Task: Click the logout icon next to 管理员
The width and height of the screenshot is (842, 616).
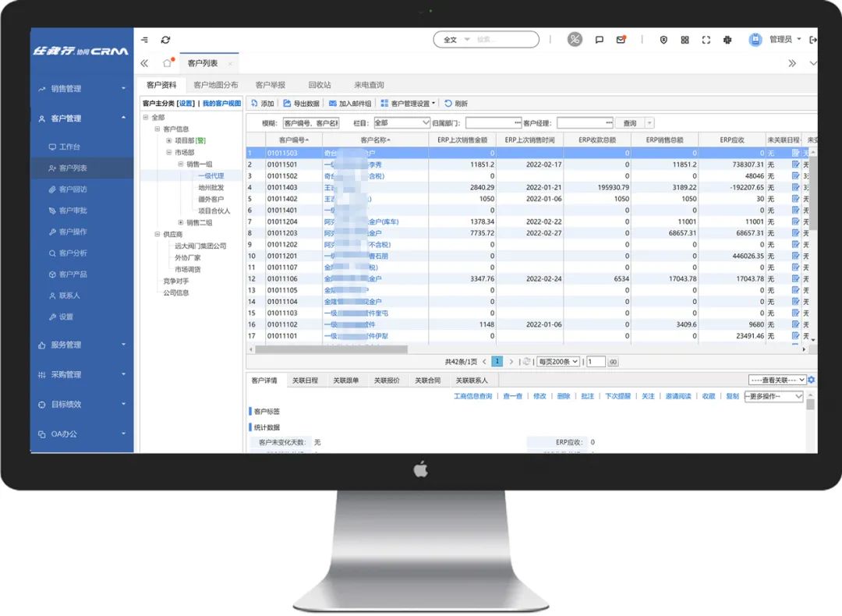Action: click(813, 40)
